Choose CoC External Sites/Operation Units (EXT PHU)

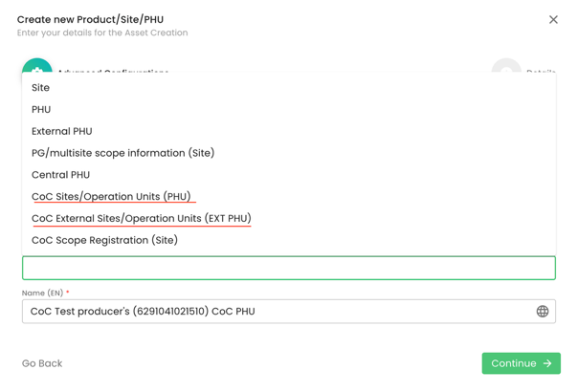[x=142, y=219]
